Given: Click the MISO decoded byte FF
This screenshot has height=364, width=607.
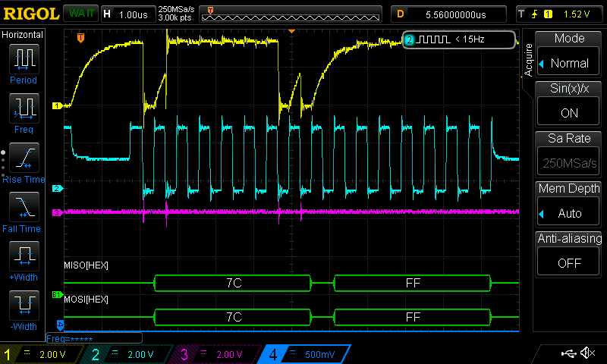Looking at the screenshot, I should (412, 283).
